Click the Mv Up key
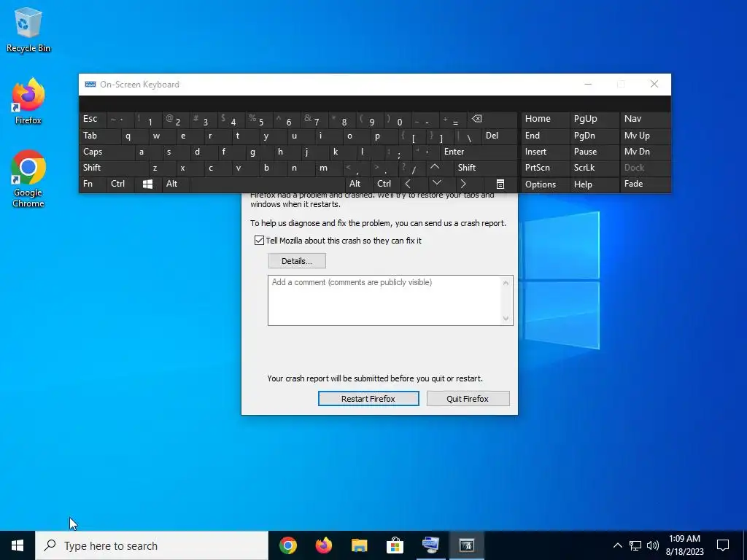This screenshot has width=747, height=560. [x=645, y=136]
